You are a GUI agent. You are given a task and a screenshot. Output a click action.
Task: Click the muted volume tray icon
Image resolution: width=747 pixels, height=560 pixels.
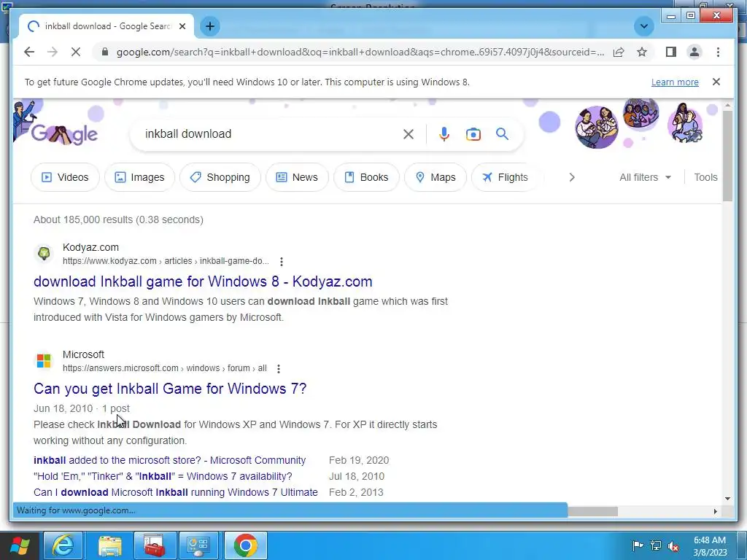673,545
